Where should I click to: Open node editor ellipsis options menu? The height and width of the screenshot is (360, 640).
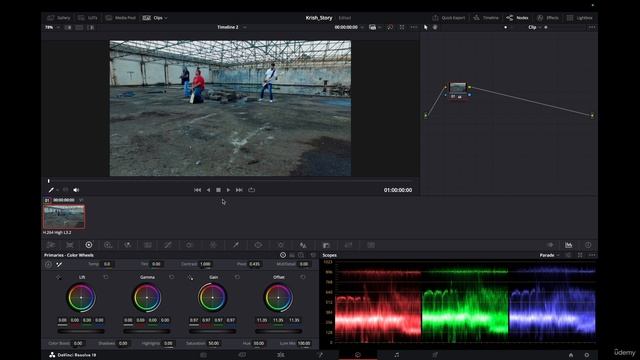tap(592, 27)
